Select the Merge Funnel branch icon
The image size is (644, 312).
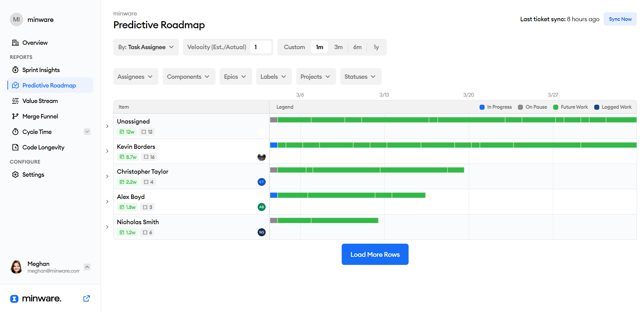[15, 116]
